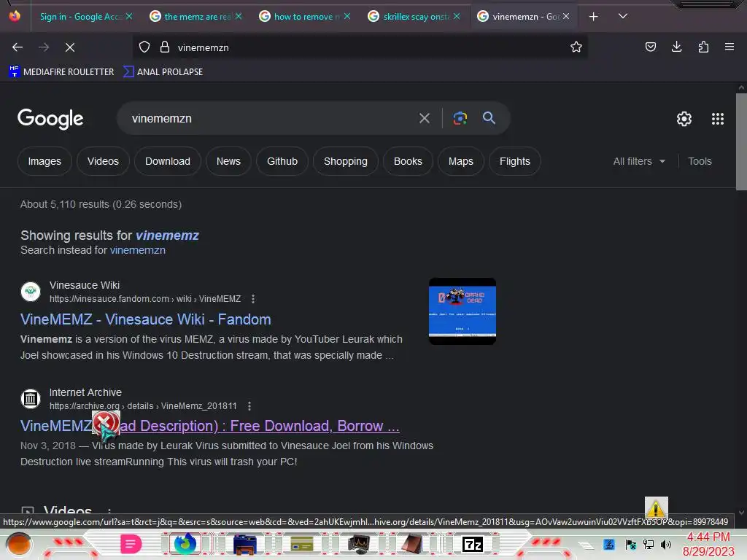
Task: Open more options for Vinesauce Wiki result
Action: (x=253, y=299)
